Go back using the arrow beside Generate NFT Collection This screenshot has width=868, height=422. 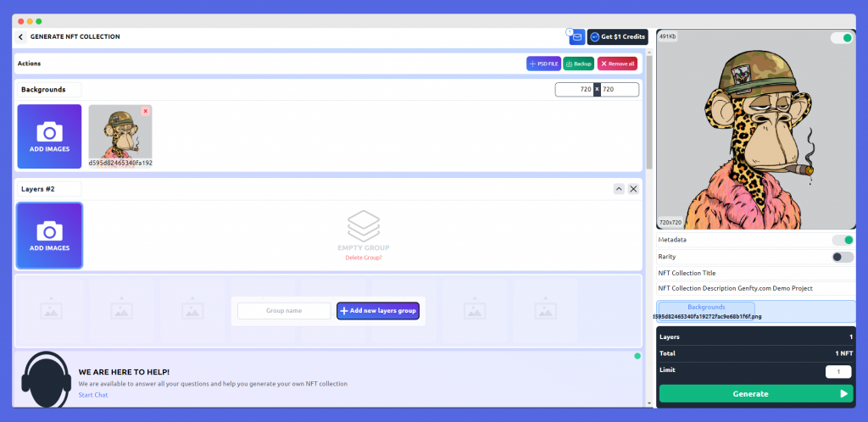[20, 37]
